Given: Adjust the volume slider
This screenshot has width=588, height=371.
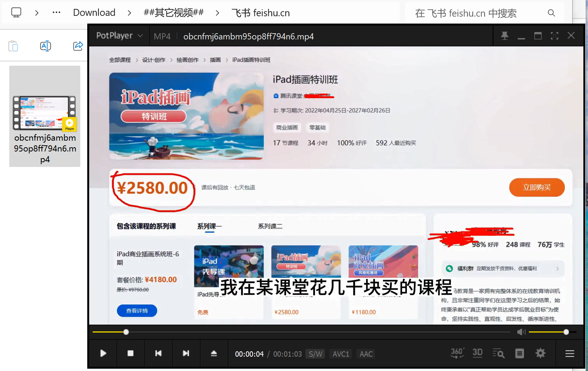Looking at the screenshot, I should click(x=552, y=332).
